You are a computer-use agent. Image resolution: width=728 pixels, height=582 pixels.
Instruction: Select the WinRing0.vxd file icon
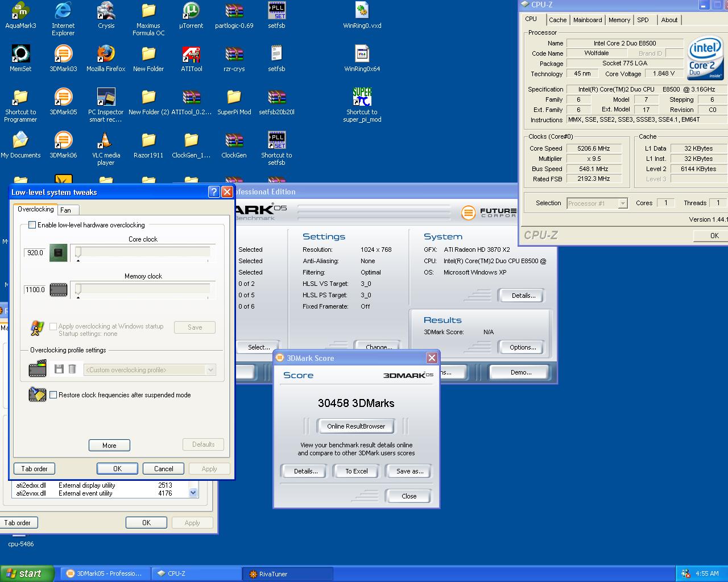pos(362,16)
